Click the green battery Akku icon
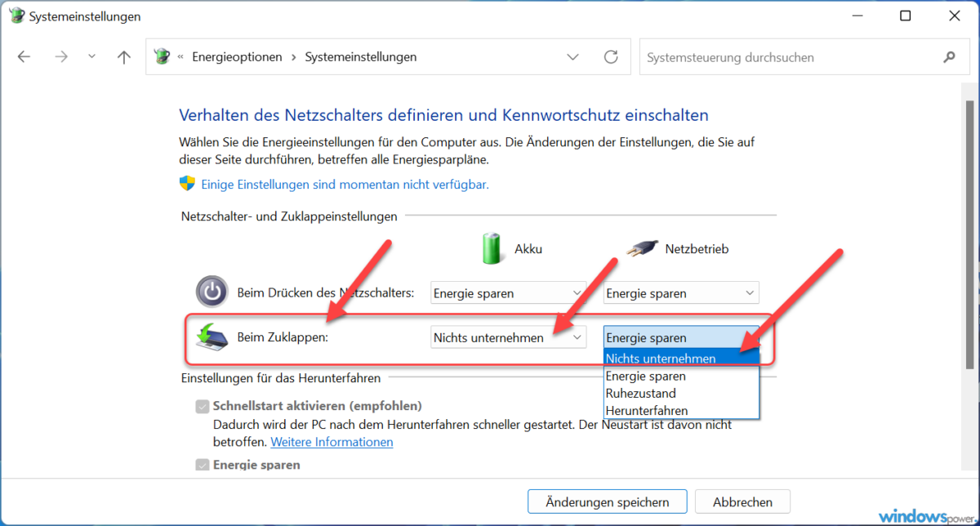Image resolution: width=980 pixels, height=526 pixels. [492, 248]
